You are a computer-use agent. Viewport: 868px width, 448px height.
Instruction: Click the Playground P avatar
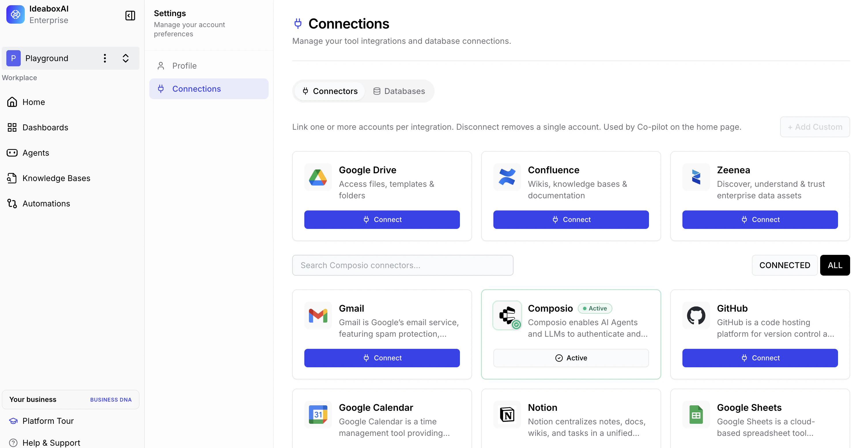click(14, 58)
